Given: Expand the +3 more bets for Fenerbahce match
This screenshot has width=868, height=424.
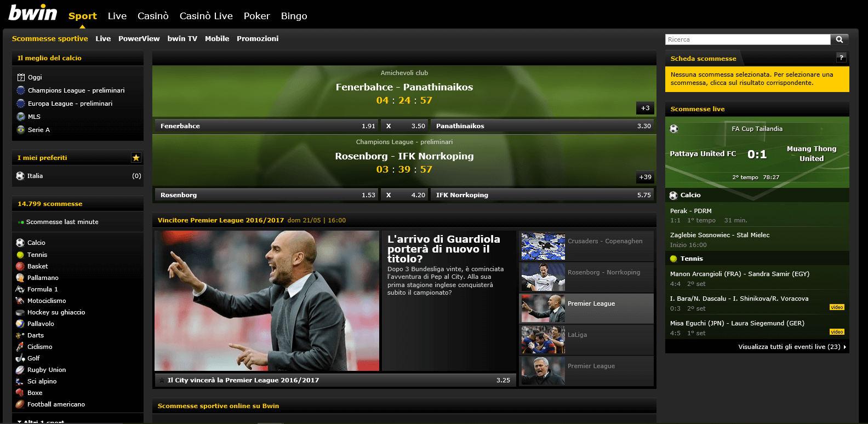Looking at the screenshot, I should (645, 108).
